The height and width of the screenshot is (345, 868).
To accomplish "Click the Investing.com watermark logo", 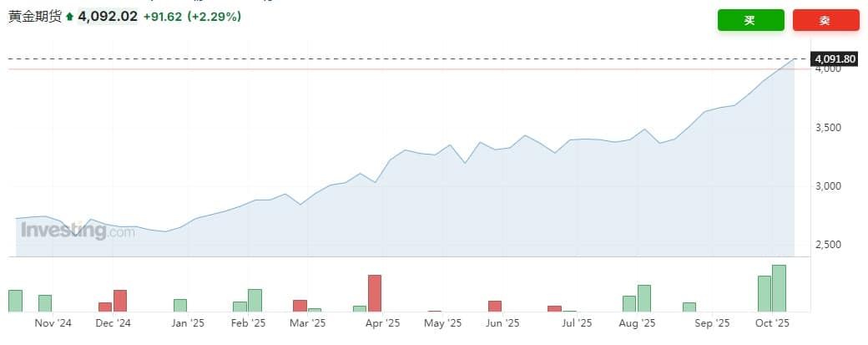I will click(77, 231).
